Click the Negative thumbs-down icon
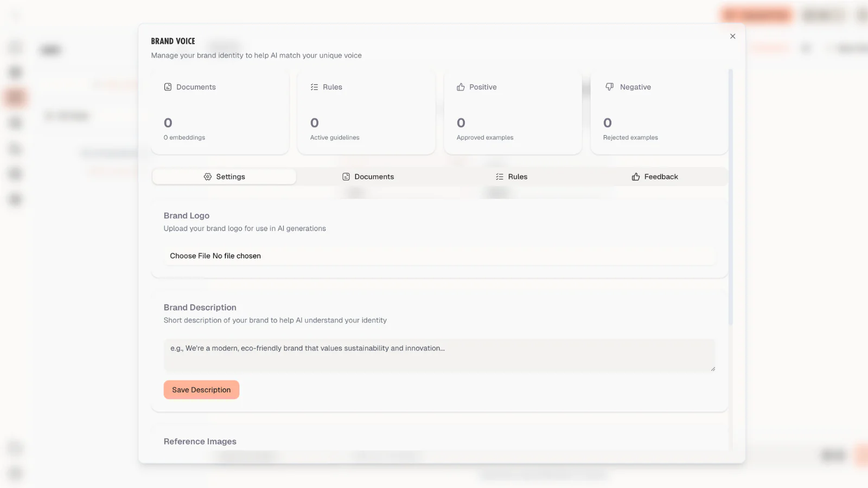The height and width of the screenshot is (488, 868). coord(609,87)
